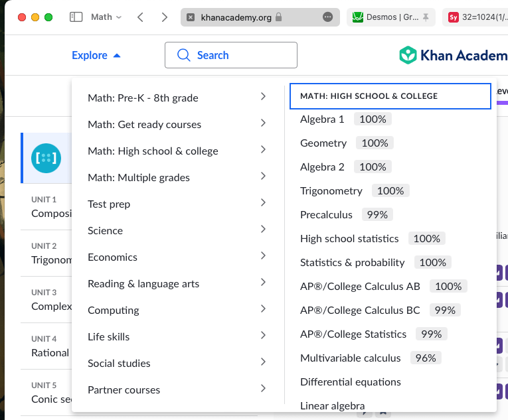Go back with the back arrow
The image size is (508, 420).
[x=140, y=17]
